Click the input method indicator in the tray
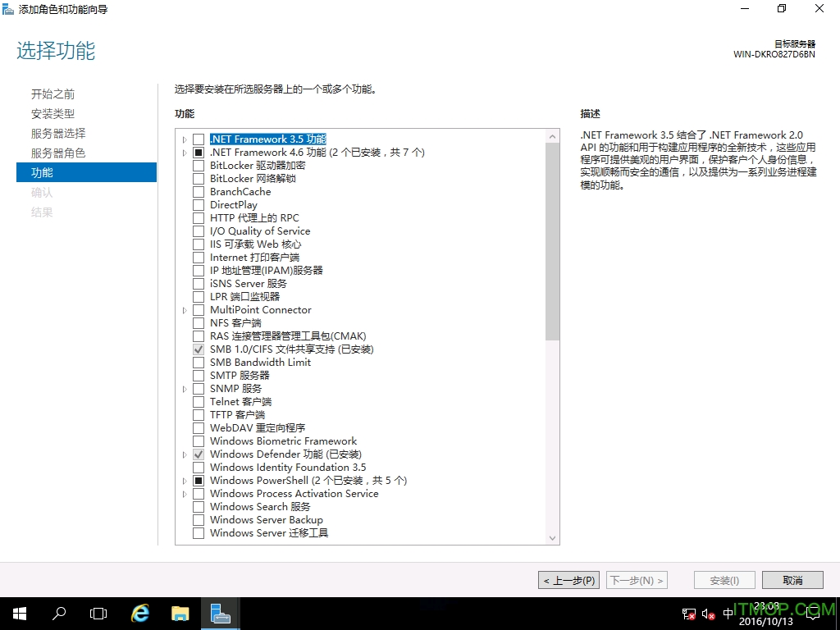Viewport: 840px width, 630px height. click(727, 613)
